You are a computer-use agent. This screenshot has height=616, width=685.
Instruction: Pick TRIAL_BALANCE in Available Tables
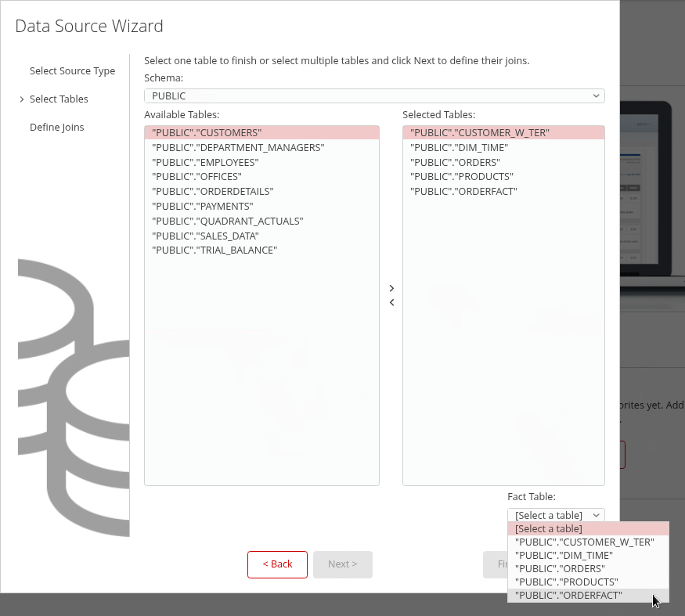215,250
